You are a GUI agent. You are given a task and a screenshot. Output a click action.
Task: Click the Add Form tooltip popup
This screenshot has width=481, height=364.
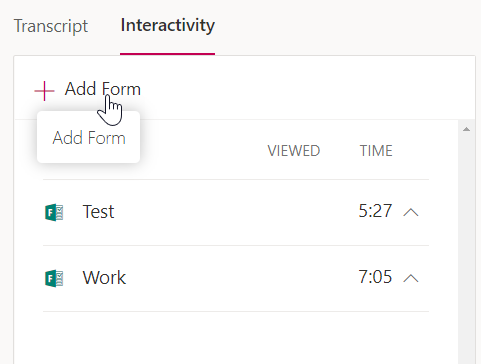click(x=88, y=137)
